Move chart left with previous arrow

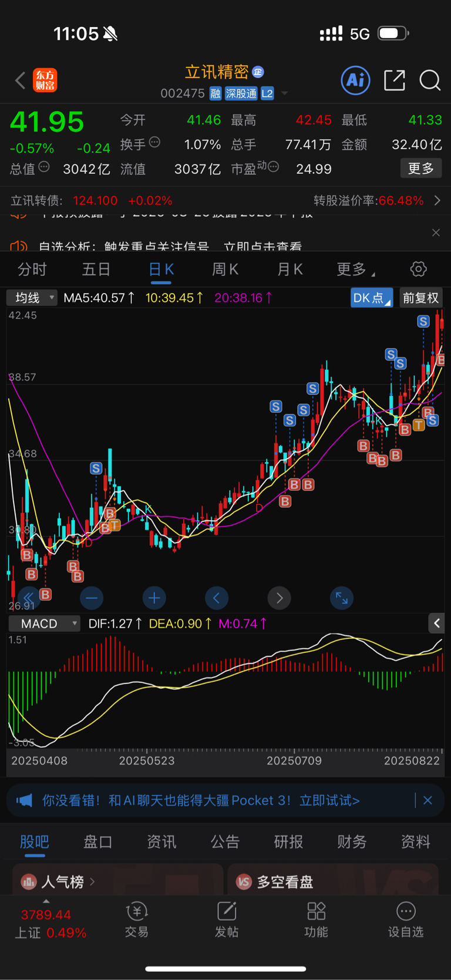(217, 598)
